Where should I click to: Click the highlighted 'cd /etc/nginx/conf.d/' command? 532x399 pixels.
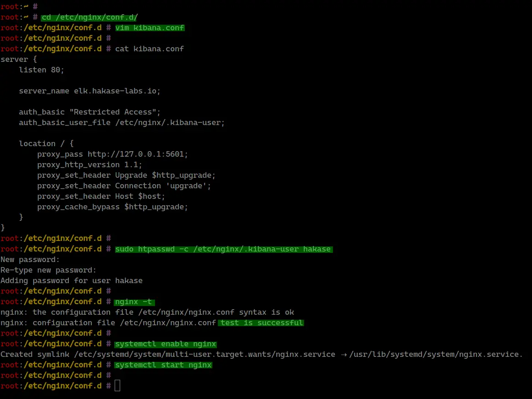pos(89,17)
